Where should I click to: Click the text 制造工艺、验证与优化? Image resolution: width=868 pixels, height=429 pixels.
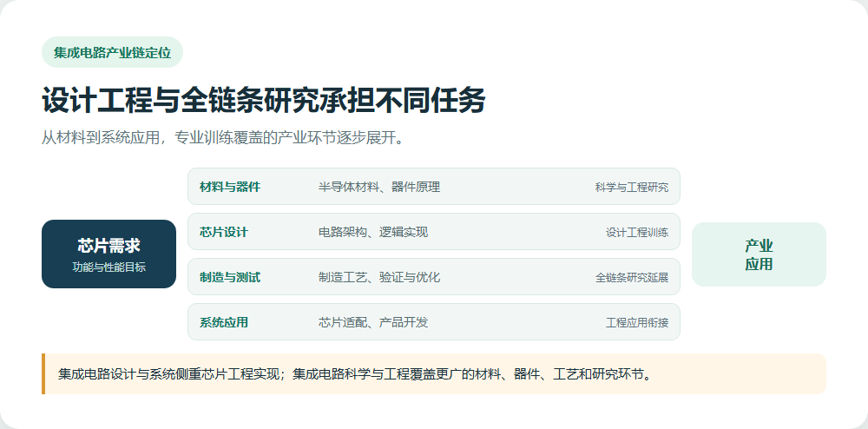[379, 277]
